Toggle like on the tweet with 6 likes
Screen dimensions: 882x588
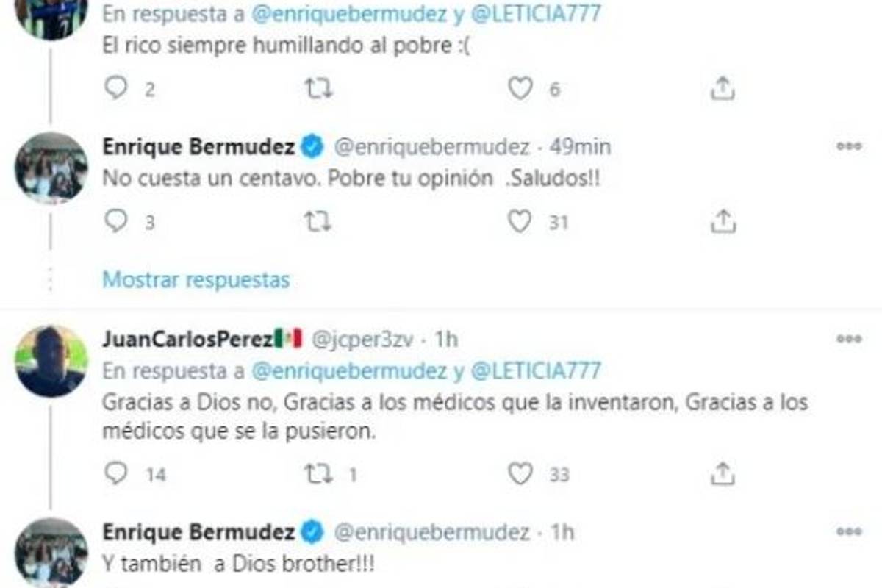522,88
